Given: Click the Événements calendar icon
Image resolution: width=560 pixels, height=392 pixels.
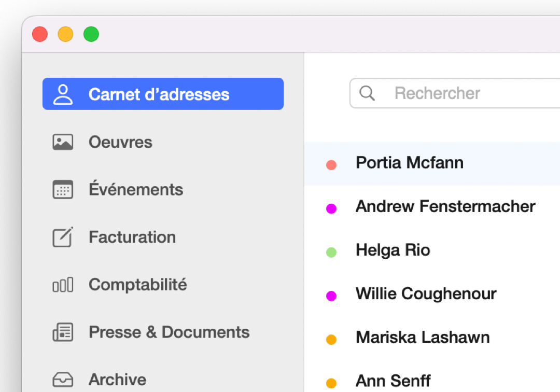Looking at the screenshot, I should click(63, 190).
